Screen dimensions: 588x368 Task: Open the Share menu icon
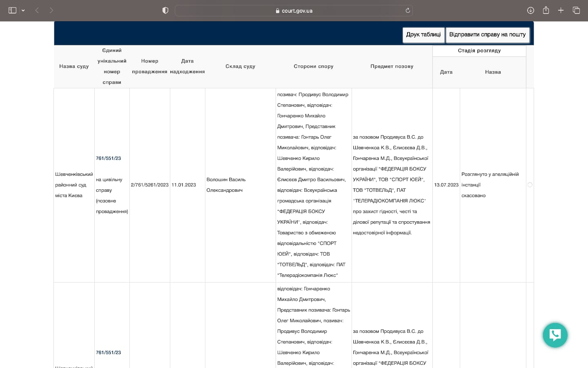coord(546,10)
